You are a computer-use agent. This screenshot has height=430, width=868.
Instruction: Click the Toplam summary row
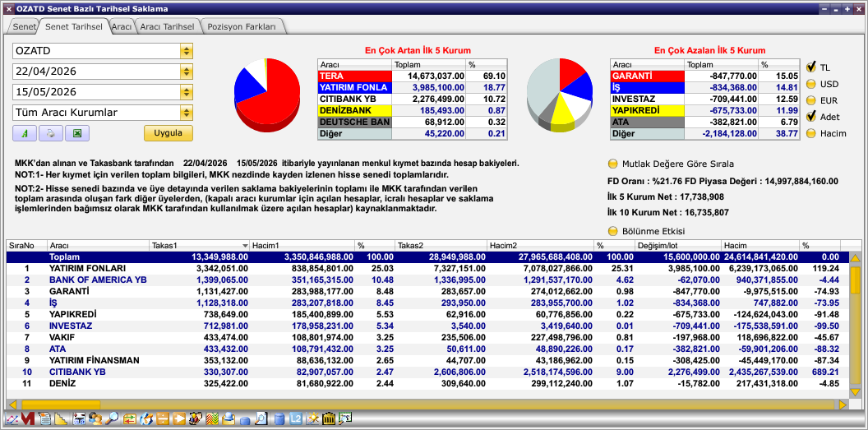tap(428, 257)
